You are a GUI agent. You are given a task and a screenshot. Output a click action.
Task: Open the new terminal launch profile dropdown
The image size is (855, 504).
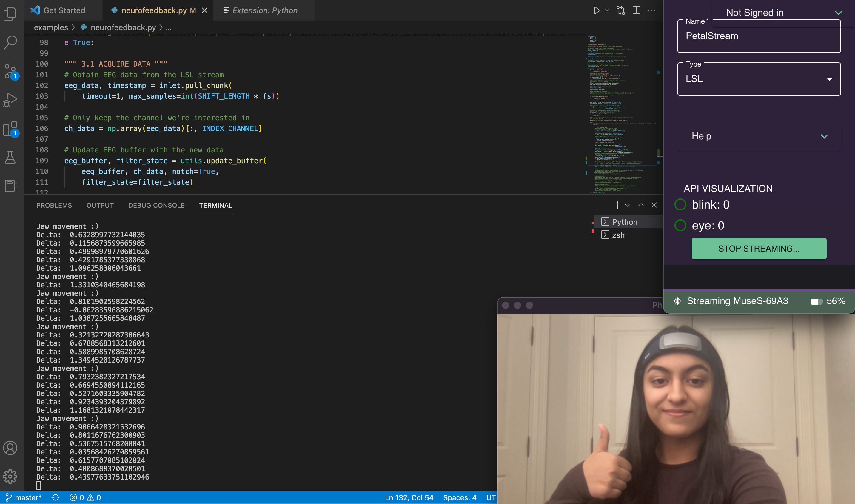coord(627,205)
